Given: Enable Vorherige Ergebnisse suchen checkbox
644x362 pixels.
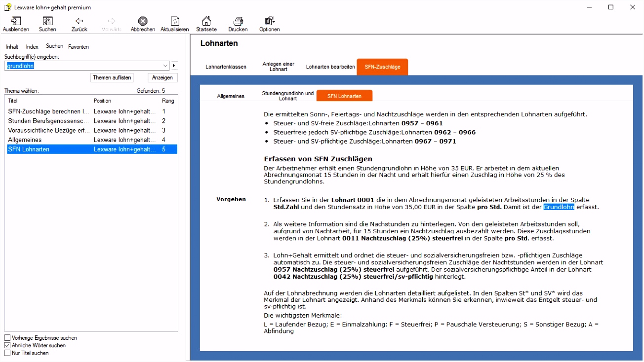Looking at the screenshot, I should click(x=7, y=338).
